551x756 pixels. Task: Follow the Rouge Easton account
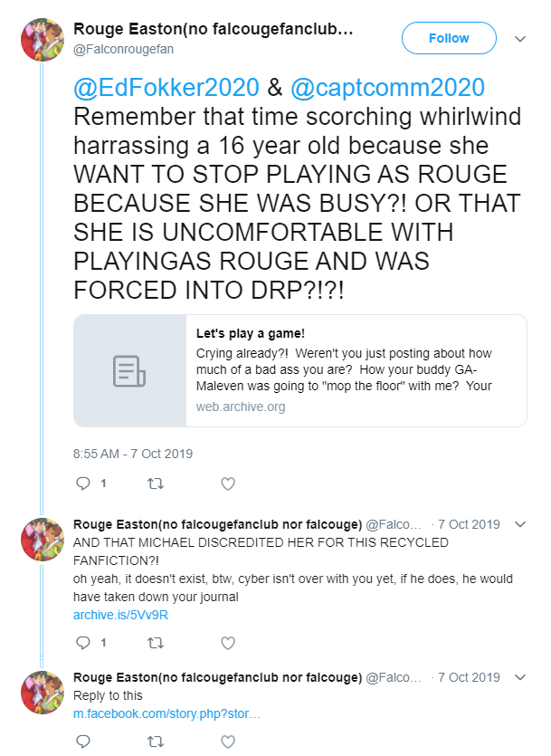[x=449, y=38]
